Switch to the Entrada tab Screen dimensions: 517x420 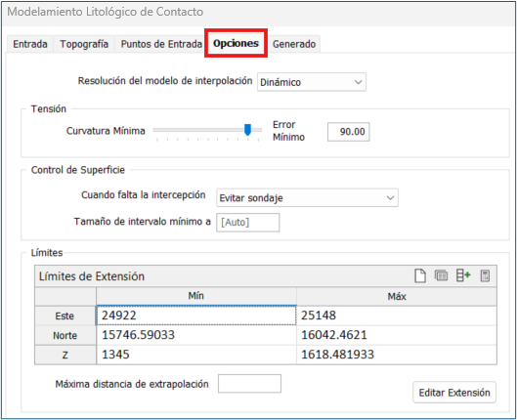(30, 44)
